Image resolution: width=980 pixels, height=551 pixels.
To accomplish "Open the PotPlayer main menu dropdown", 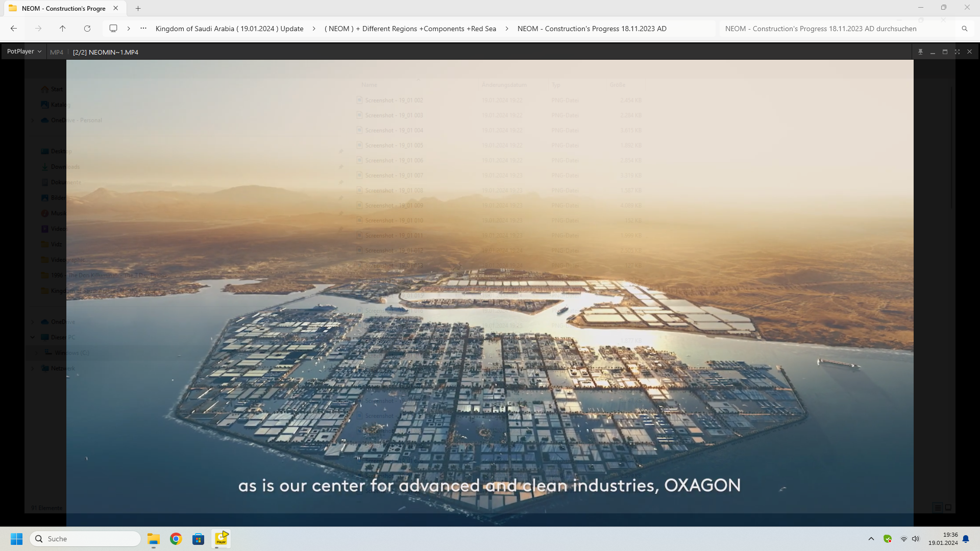I will coord(24,52).
